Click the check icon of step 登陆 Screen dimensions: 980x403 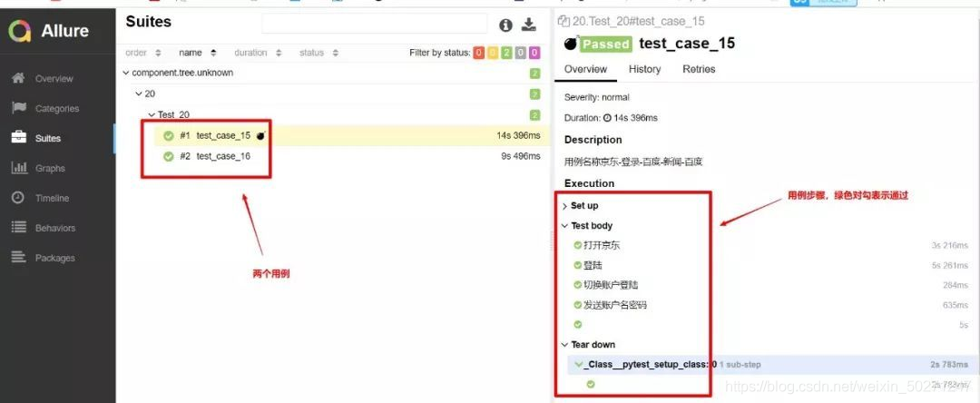coord(577,266)
